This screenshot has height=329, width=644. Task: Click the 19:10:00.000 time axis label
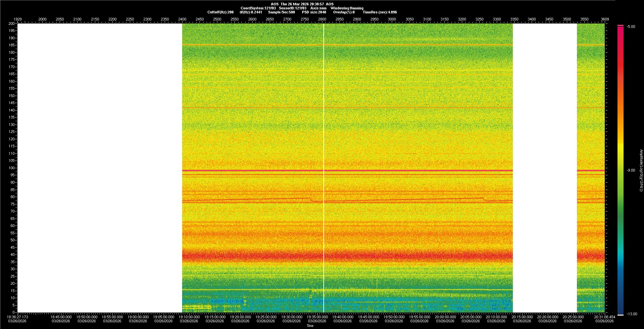pos(189,317)
